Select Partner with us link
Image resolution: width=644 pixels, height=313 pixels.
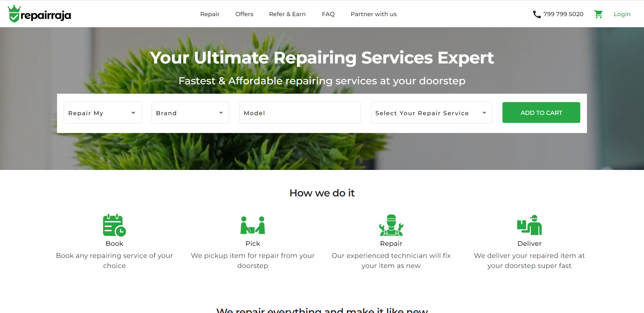tap(374, 14)
